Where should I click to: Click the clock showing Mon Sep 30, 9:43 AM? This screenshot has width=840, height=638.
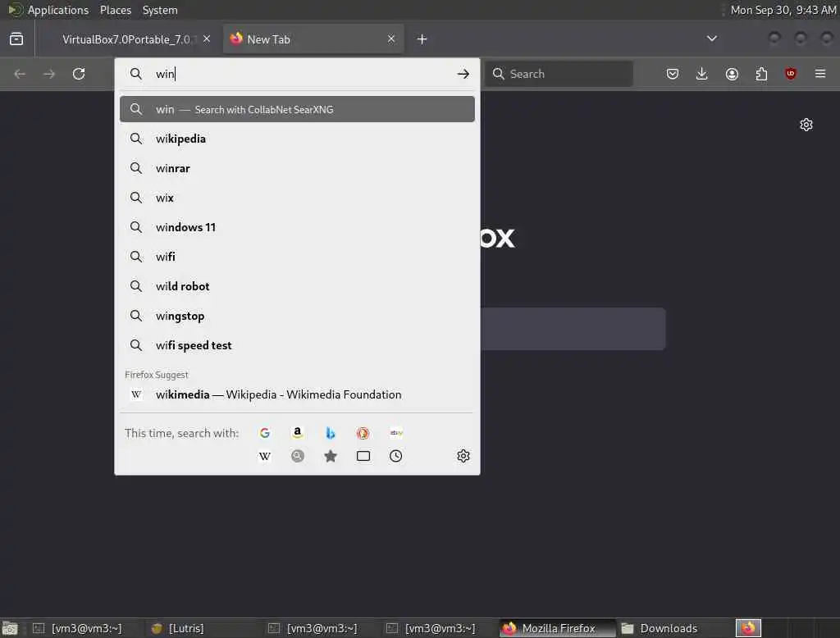[x=783, y=10]
